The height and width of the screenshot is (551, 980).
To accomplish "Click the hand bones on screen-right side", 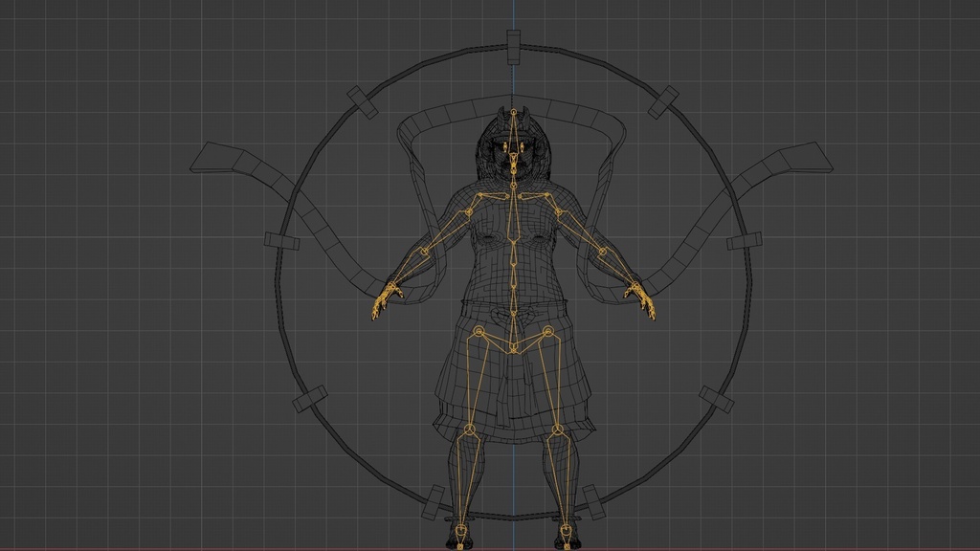I will click(640, 299).
